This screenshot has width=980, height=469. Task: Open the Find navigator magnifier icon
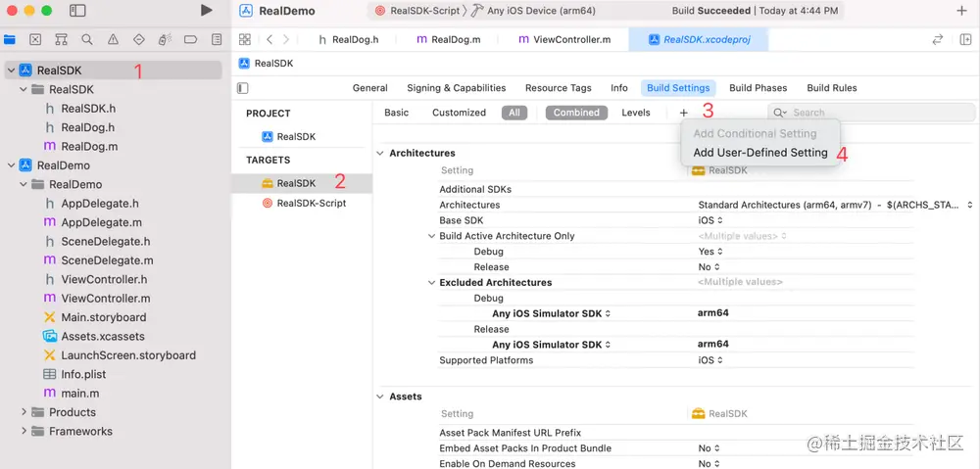point(87,40)
